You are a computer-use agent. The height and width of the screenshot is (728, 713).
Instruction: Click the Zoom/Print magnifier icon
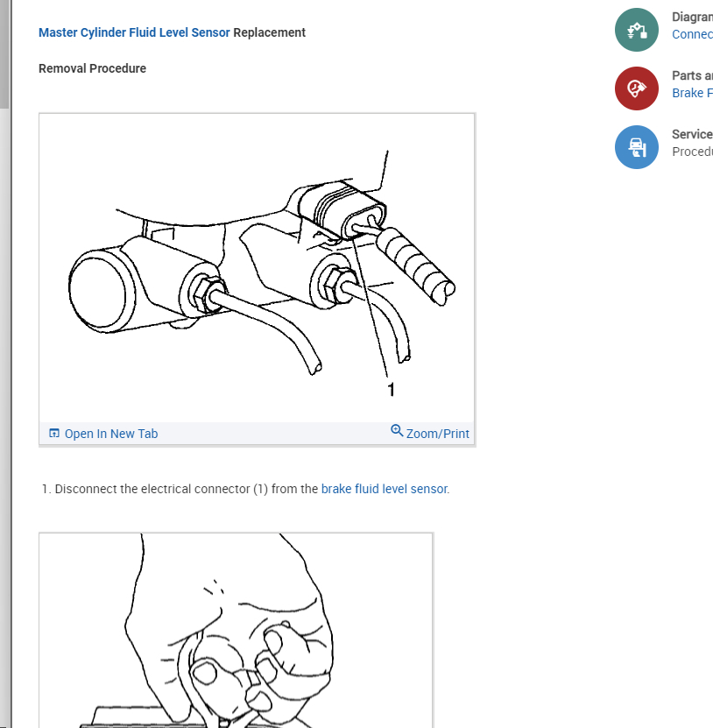397,430
